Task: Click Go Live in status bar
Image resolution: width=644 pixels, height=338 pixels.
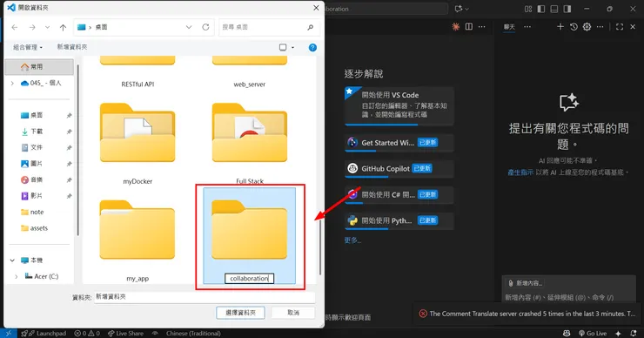Action: (x=593, y=334)
